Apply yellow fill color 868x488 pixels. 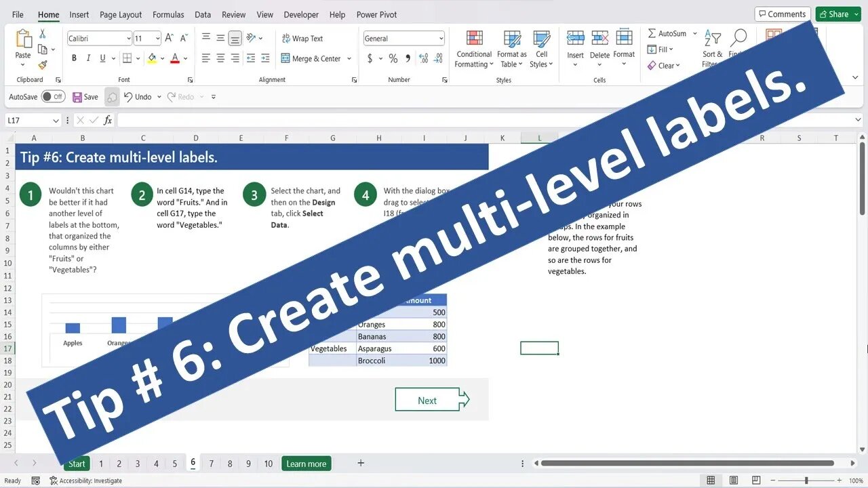pos(152,58)
